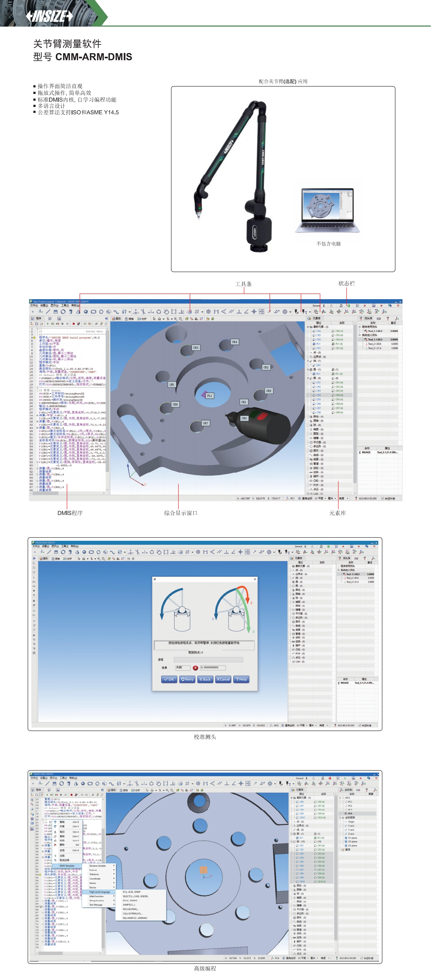The image size is (431, 980).
Task: Click the 进程 progress bar in the calibration dialog
Action: [208, 659]
